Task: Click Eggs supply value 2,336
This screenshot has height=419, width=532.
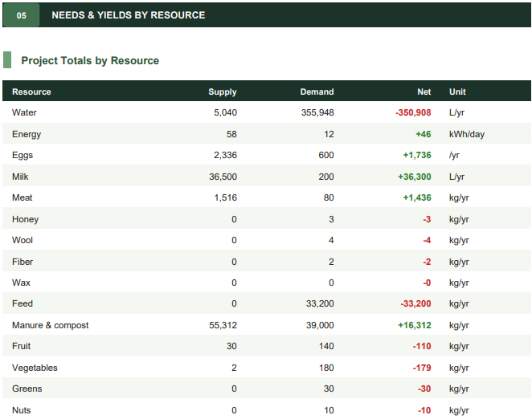Action: [225, 155]
